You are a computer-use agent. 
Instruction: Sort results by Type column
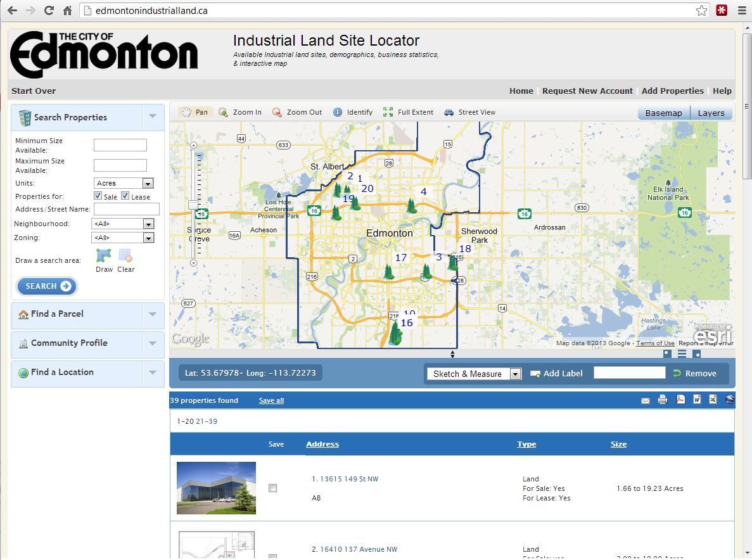526,444
